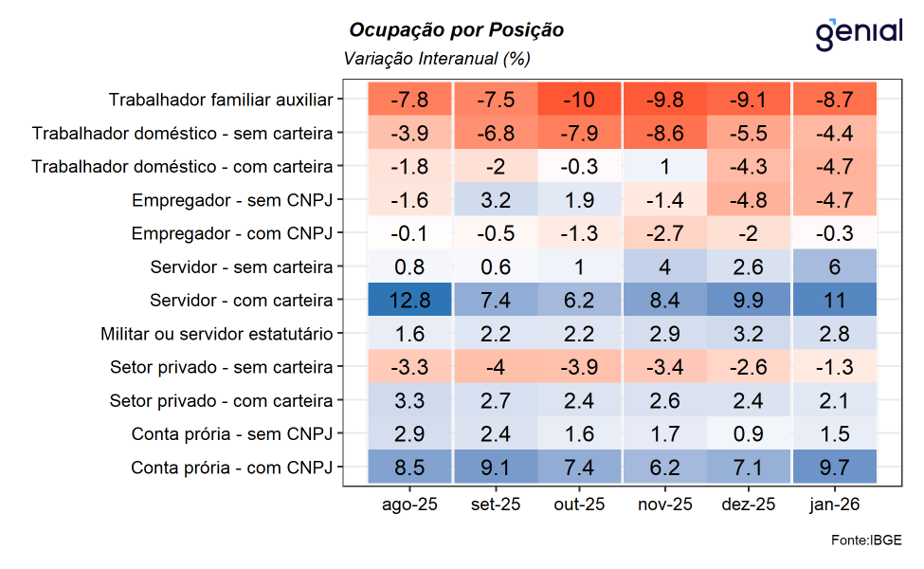Image resolution: width=924 pixels, height=569 pixels.
Task: Click the 12.8 cell in ago-25
Action: point(409,301)
